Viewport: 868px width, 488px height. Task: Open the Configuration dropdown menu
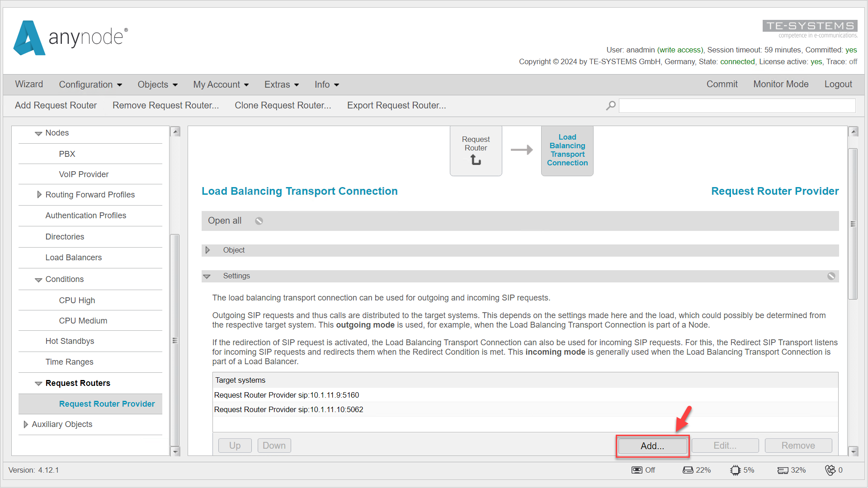(x=90, y=84)
